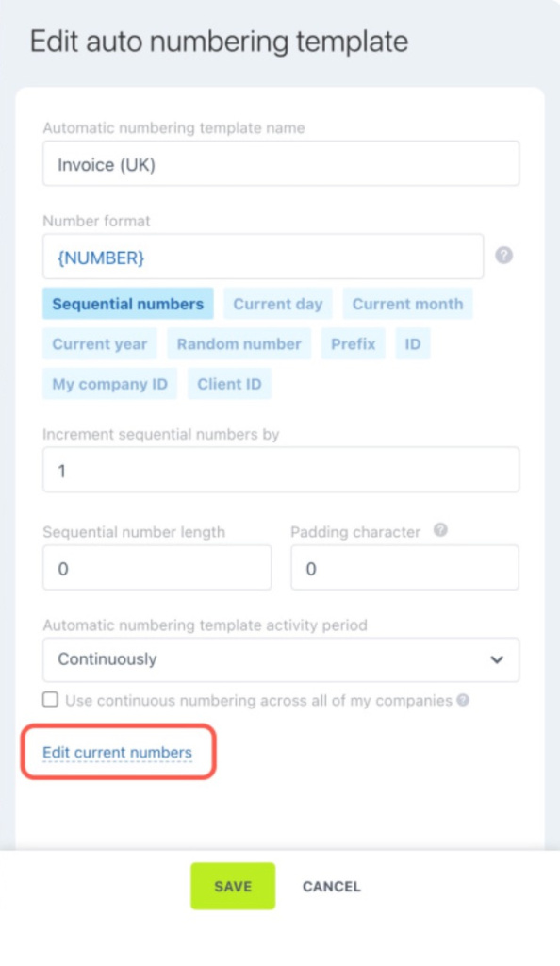Image resolution: width=560 pixels, height=966 pixels.
Task: Click the Increment sequential numbers by field
Action: pos(281,470)
